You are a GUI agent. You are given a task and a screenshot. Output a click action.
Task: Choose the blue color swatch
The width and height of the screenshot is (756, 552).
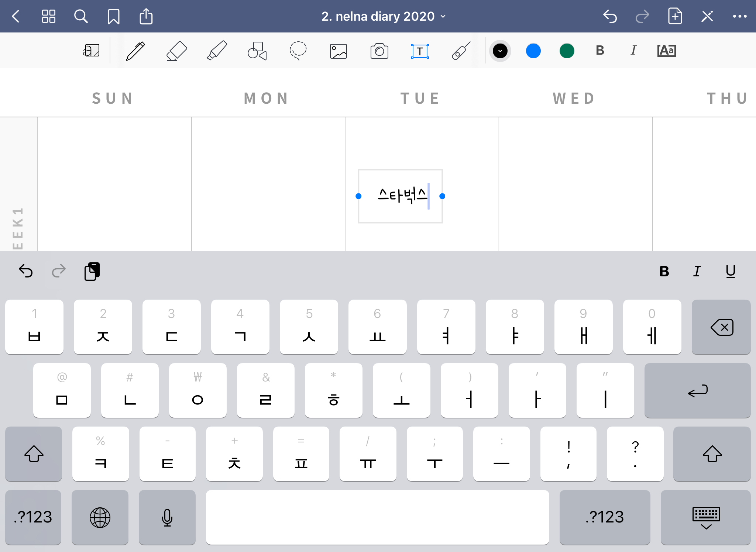tap(533, 51)
